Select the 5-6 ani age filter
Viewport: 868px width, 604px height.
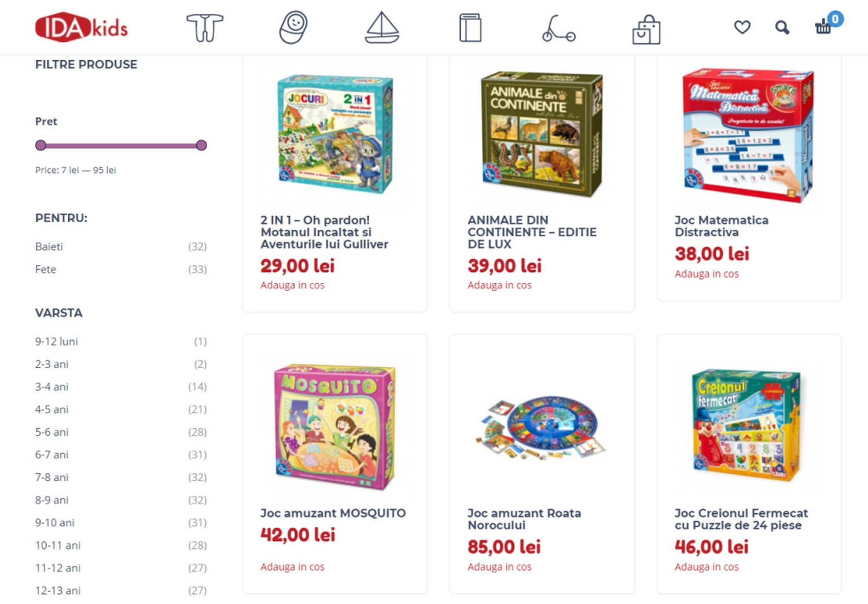[52, 432]
